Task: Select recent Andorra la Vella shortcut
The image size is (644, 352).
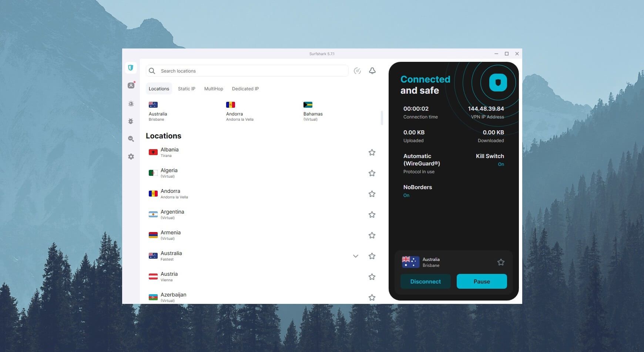Action: (x=240, y=111)
